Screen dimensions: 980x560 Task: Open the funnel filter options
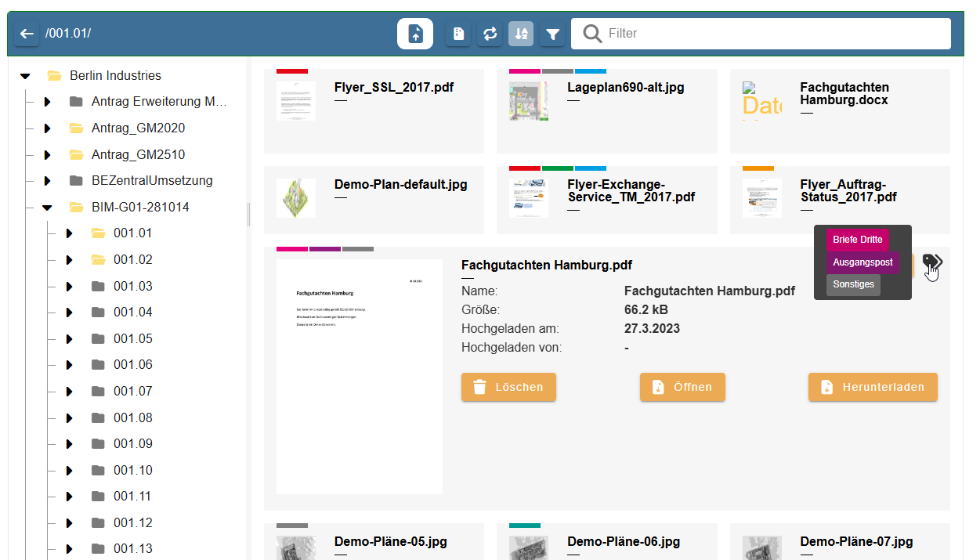click(x=553, y=34)
